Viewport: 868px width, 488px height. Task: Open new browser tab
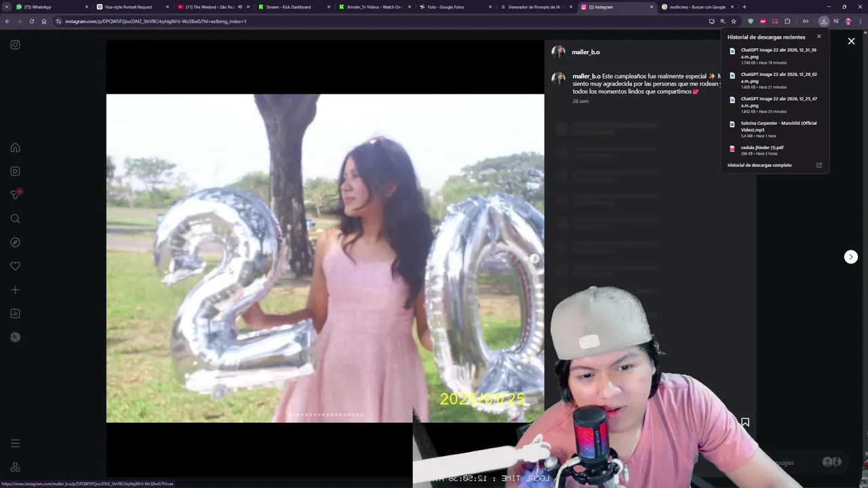click(745, 7)
